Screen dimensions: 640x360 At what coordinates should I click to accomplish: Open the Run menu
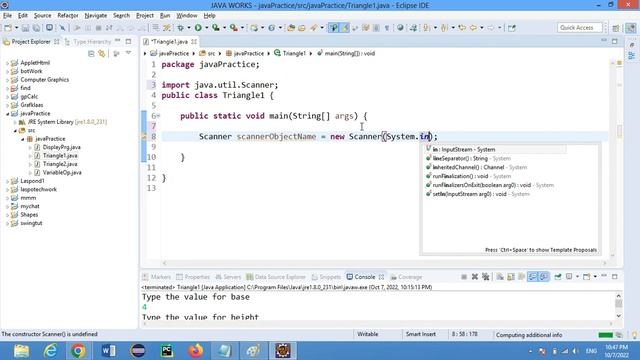pos(165,16)
